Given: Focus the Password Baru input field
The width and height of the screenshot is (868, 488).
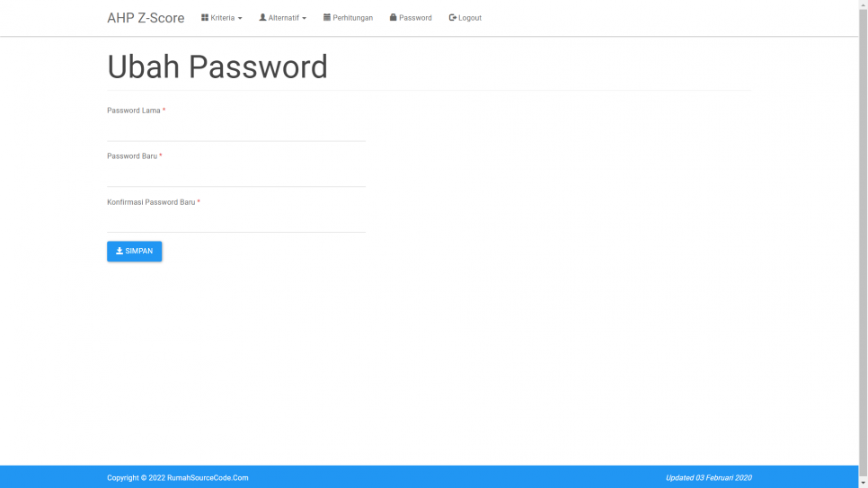Looking at the screenshot, I should point(236,176).
